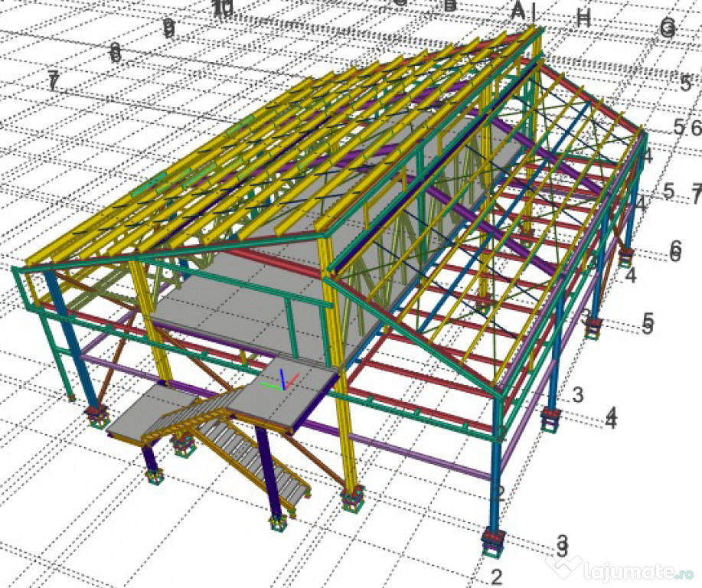The image size is (702, 588).
Task: Pick grid label 9 on upper left
Action: 168,28
